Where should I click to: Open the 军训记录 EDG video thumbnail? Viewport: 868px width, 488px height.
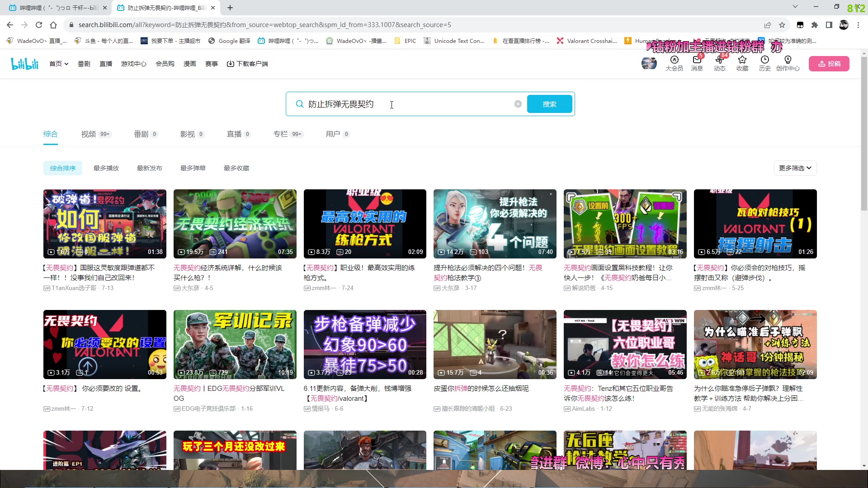point(235,344)
